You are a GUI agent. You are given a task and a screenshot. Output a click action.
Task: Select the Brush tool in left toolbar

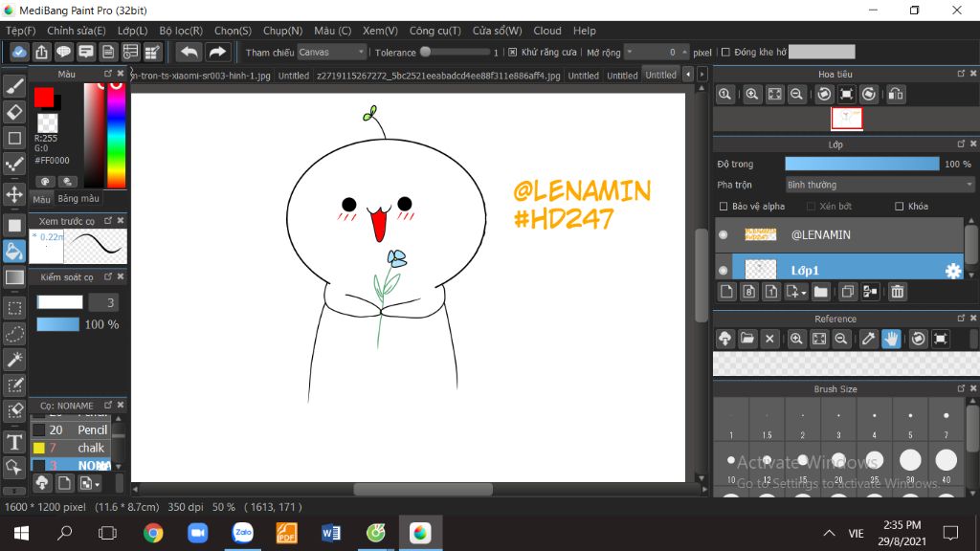coord(14,85)
